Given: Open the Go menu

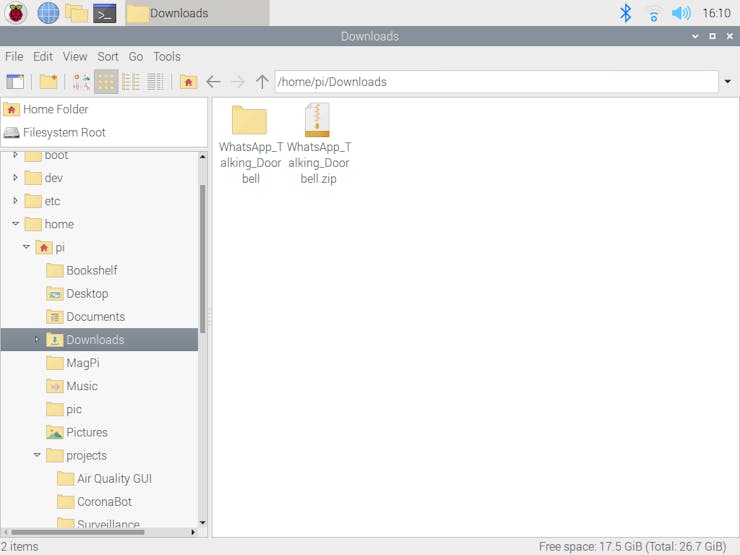Looking at the screenshot, I should click(136, 57).
